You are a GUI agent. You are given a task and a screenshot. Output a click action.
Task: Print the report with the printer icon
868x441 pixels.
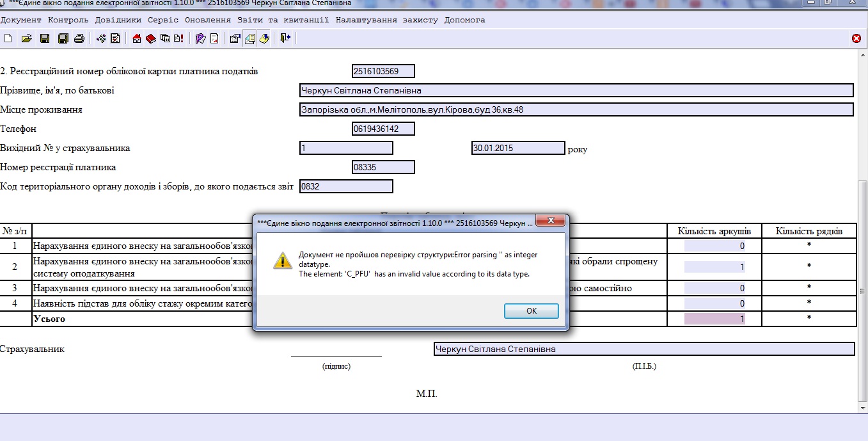79,38
